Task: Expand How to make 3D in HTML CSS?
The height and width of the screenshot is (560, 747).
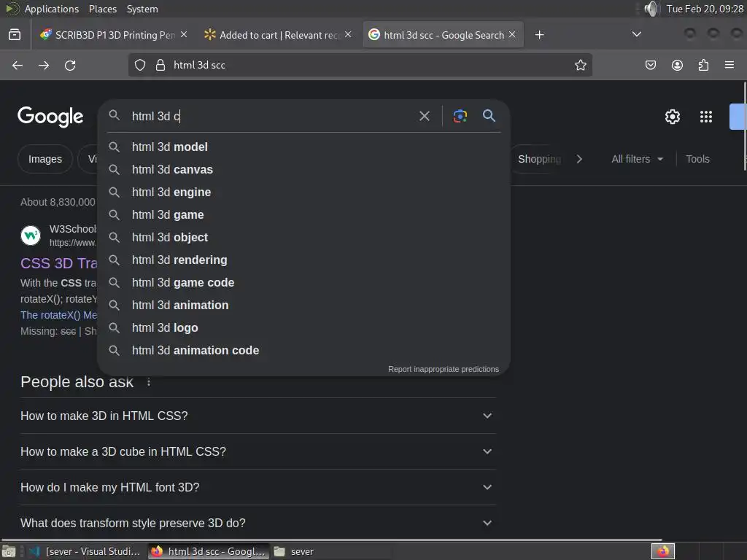Action: coord(258,416)
